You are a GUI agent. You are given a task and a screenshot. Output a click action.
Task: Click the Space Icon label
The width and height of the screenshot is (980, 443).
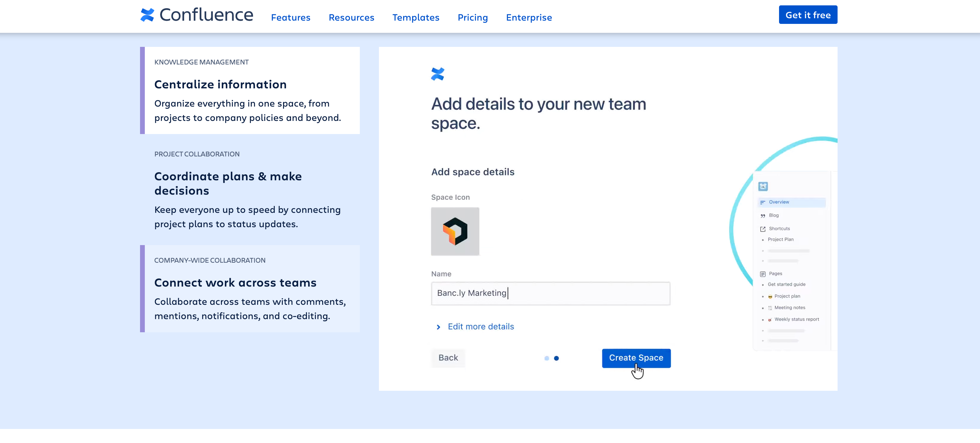tap(450, 197)
